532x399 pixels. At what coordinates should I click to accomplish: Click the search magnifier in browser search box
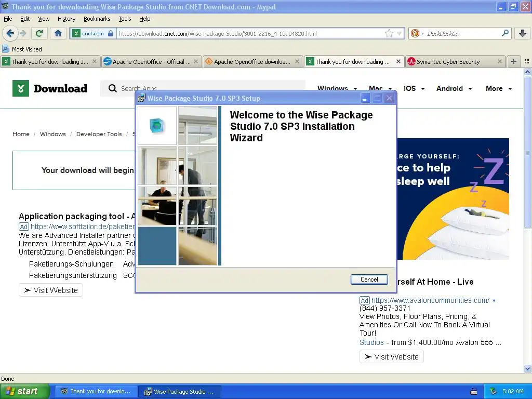pos(505,33)
